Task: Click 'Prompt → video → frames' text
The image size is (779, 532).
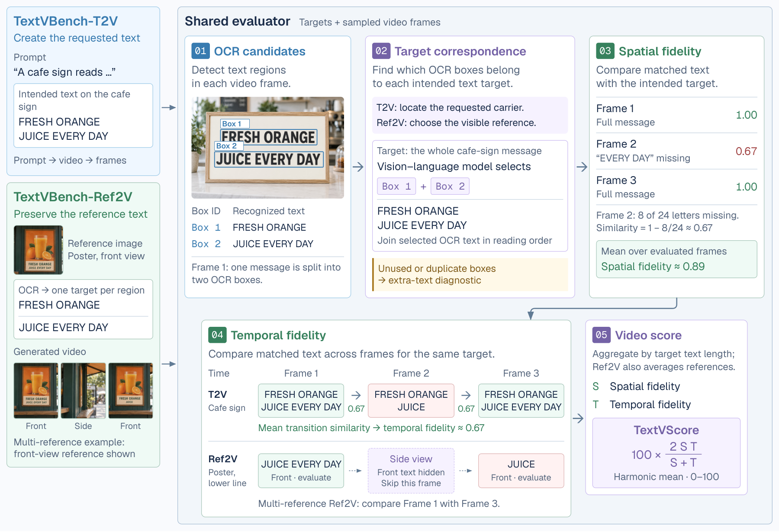Action: [70, 161]
